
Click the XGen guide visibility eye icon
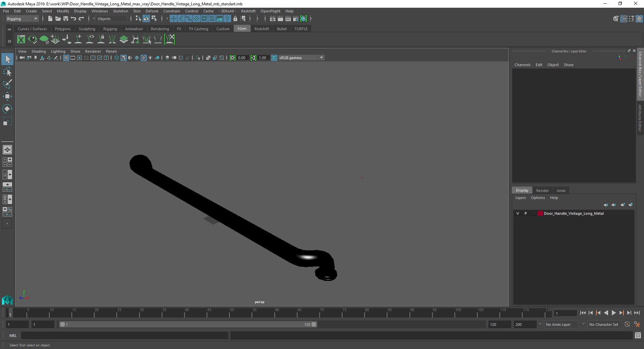pos(90,40)
